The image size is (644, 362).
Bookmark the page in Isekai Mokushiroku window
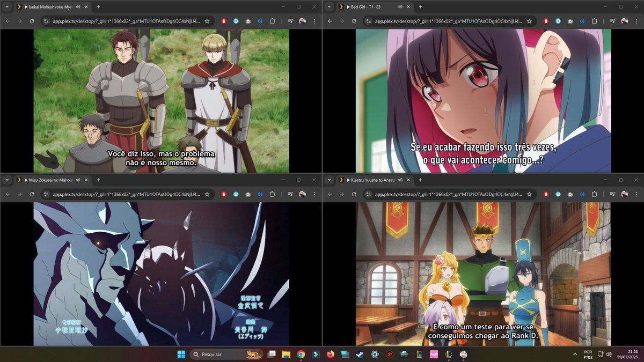(x=207, y=21)
